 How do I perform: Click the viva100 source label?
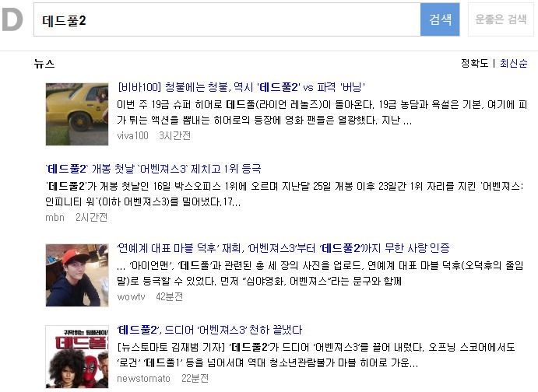pos(133,135)
